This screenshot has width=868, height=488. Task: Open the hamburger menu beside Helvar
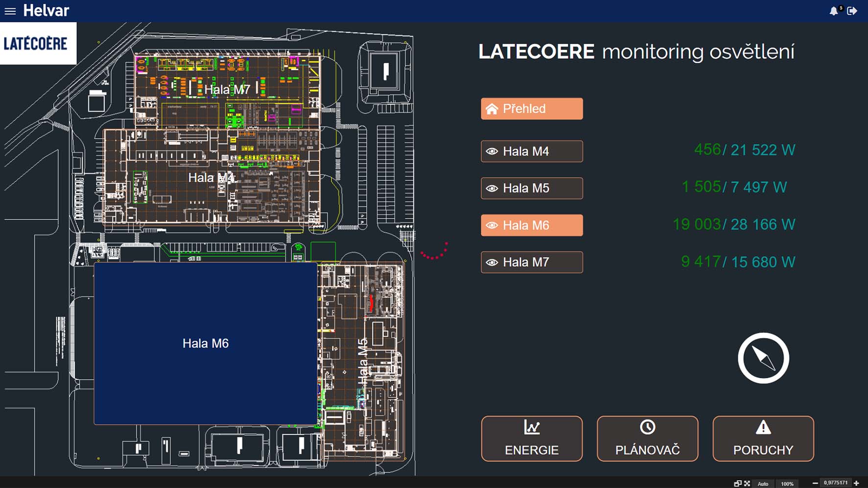[x=10, y=11]
